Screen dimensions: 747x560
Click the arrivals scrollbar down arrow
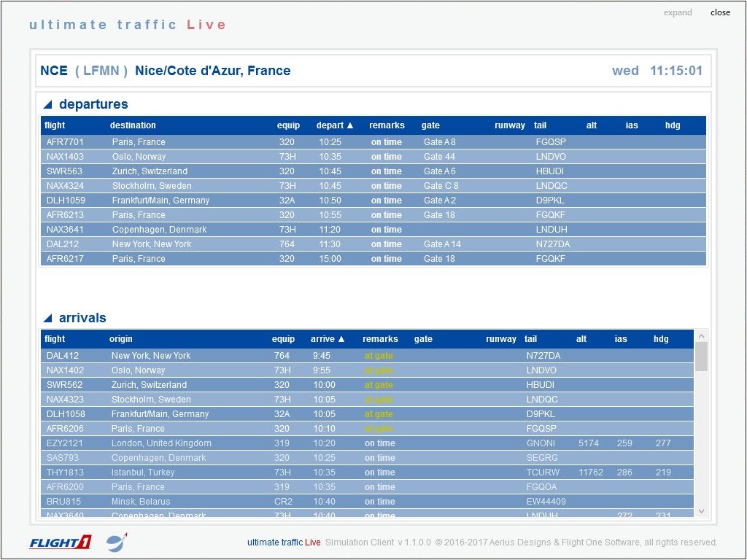click(x=701, y=511)
